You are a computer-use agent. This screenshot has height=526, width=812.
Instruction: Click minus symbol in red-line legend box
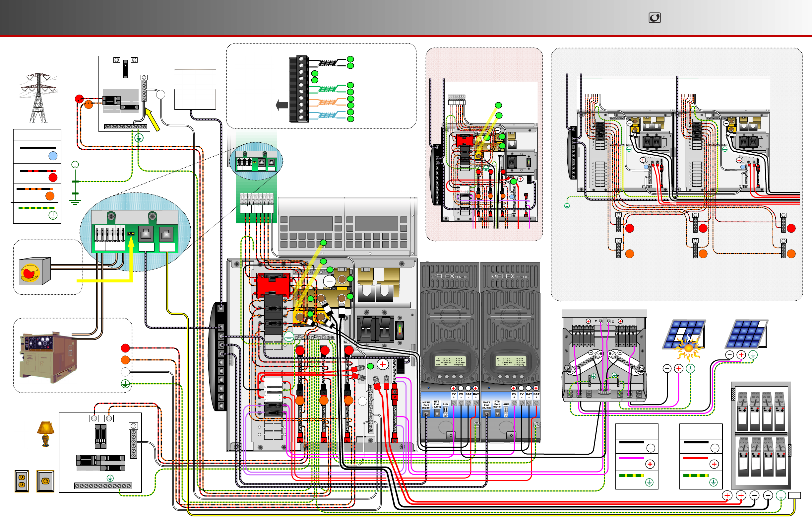(x=715, y=448)
